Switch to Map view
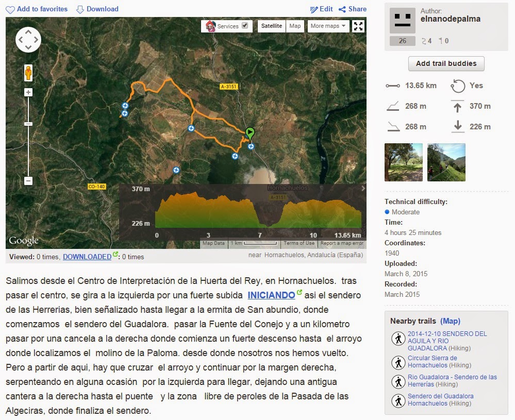The height and width of the screenshot is (420, 515). [x=295, y=26]
